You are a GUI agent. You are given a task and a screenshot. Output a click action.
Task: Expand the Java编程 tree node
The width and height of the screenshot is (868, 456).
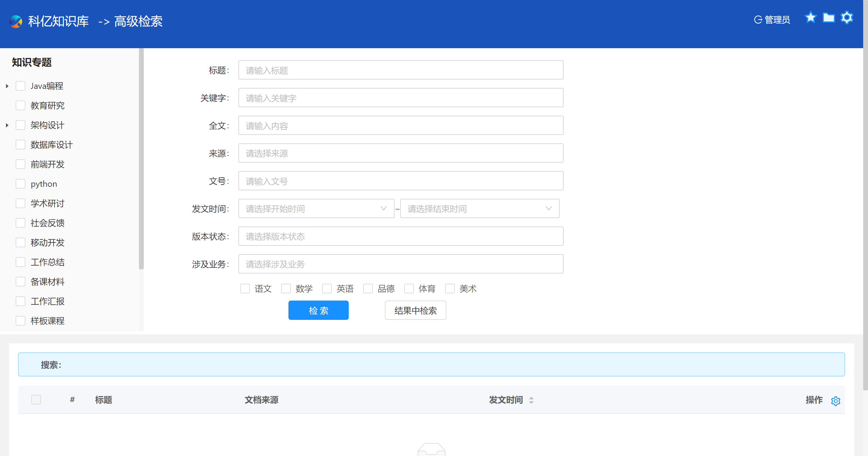pos(7,86)
